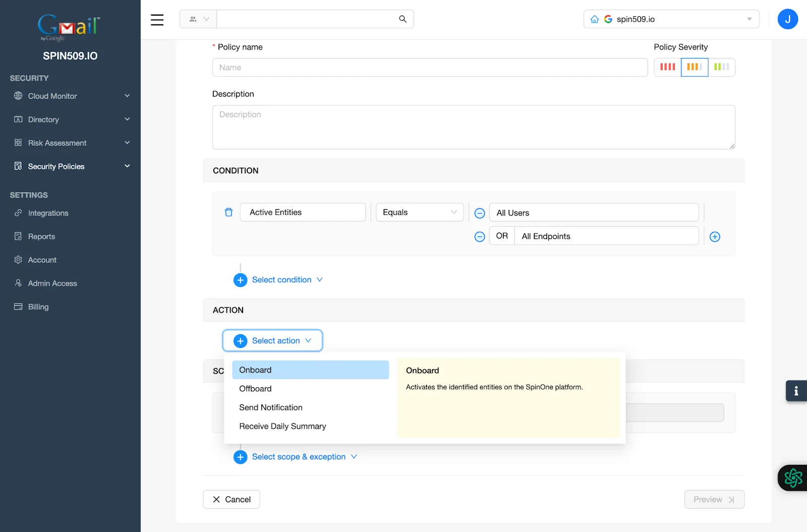
Task: Open the Equals operator dropdown
Action: coord(419,212)
